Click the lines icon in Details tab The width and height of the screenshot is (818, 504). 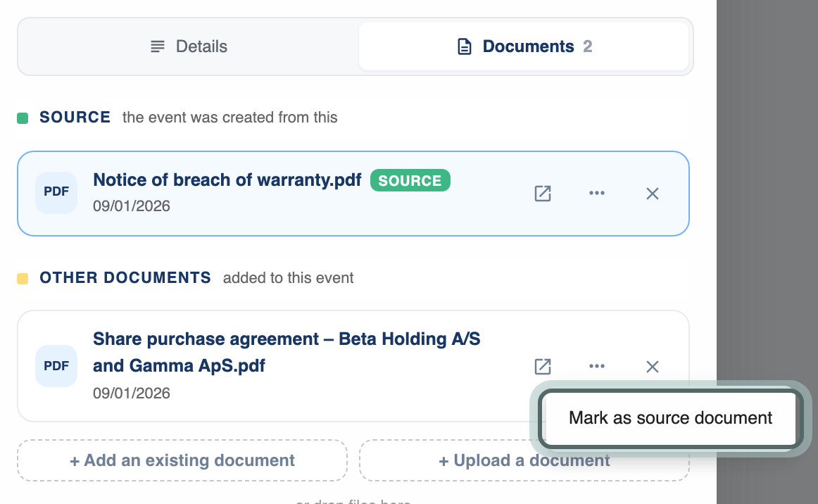[158, 46]
